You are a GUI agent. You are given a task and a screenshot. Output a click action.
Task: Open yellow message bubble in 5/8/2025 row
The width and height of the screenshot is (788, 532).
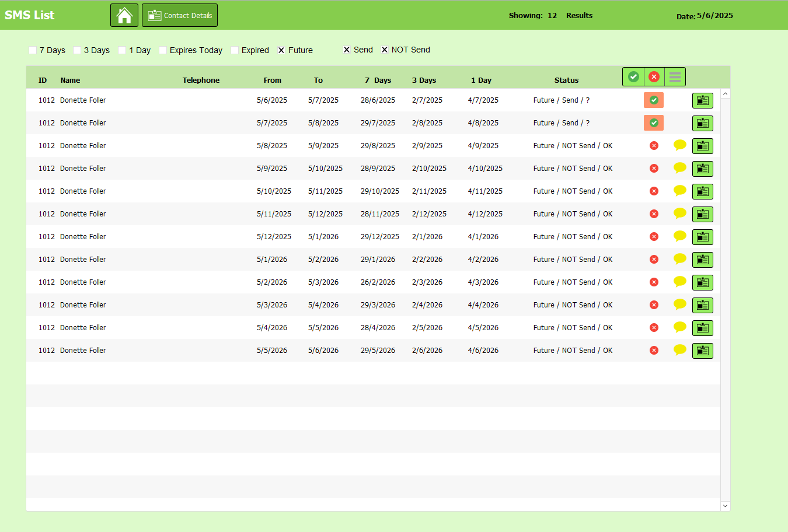pos(679,145)
